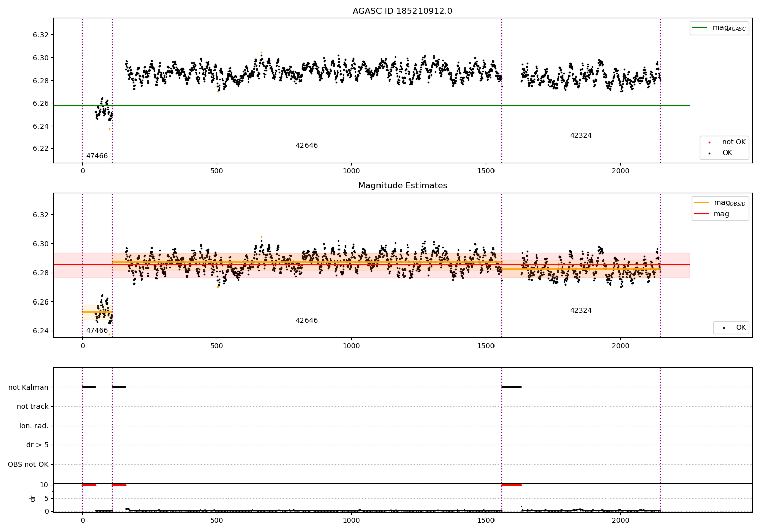This screenshot has width=760, height=532.
Task: Click the 'Magnitude Estimates' plot title
Action: [x=402, y=186]
